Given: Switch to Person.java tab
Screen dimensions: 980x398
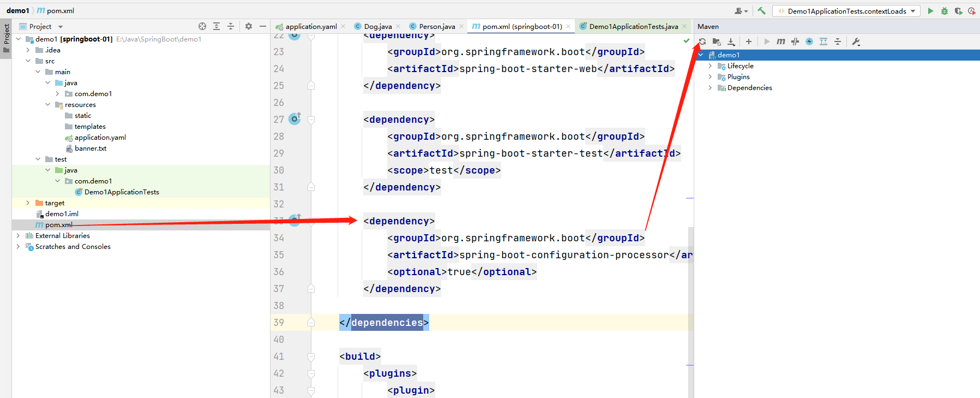Looking at the screenshot, I should pos(437,26).
